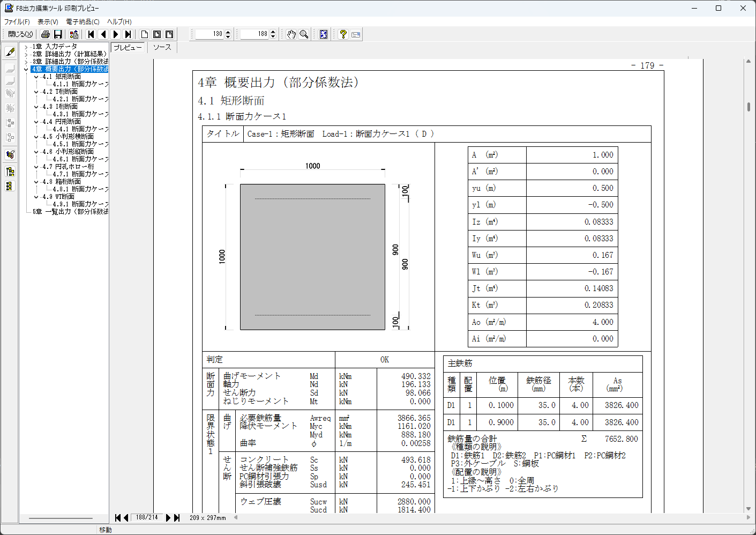Go to first page in bottom navigation bar
756x535 pixels.
pyautogui.click(x=118, y=518)
